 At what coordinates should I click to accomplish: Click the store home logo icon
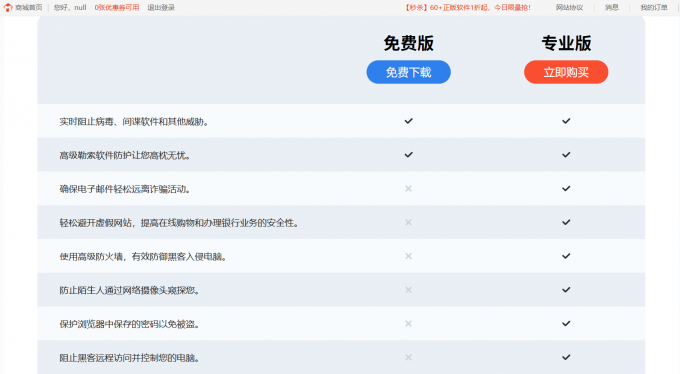(8, 7)
